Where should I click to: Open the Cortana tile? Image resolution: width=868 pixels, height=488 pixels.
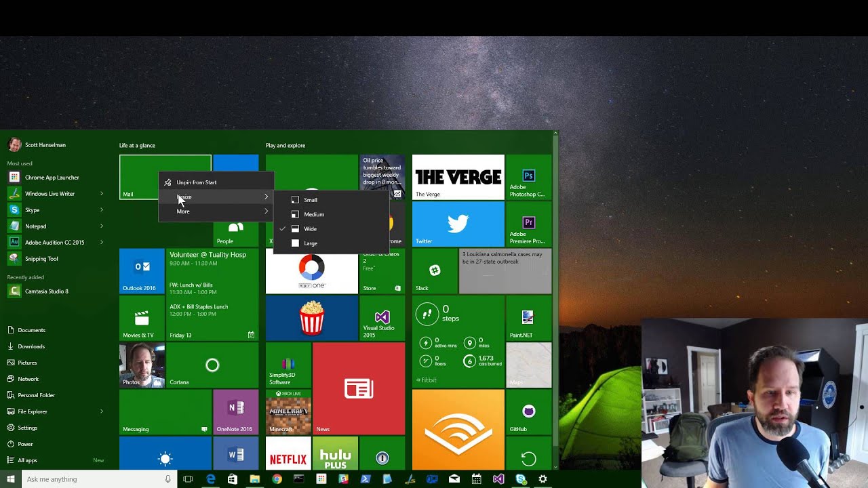[x=212, y=365]
